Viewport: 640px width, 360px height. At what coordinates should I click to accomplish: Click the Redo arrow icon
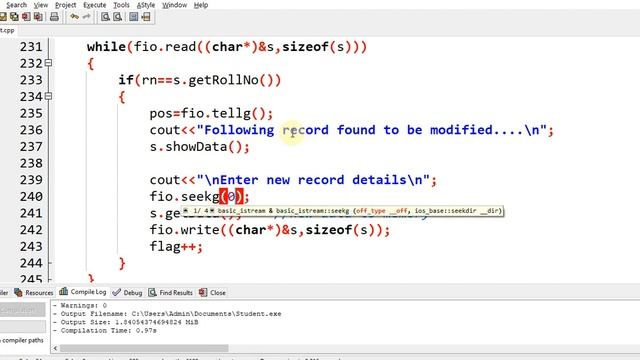[87, 17]
